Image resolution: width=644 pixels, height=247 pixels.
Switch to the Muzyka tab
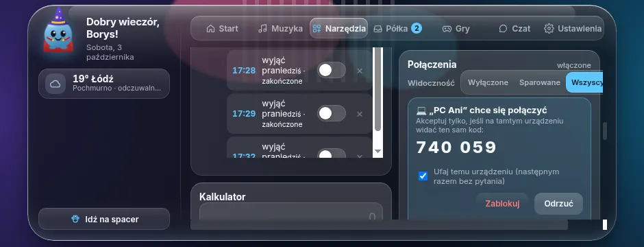pyautogui.click(x=280, y=28)
